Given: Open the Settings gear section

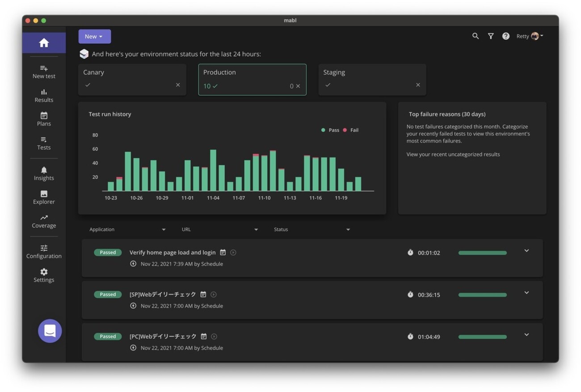Looking at the screenshot, I should tap(44, 275).
